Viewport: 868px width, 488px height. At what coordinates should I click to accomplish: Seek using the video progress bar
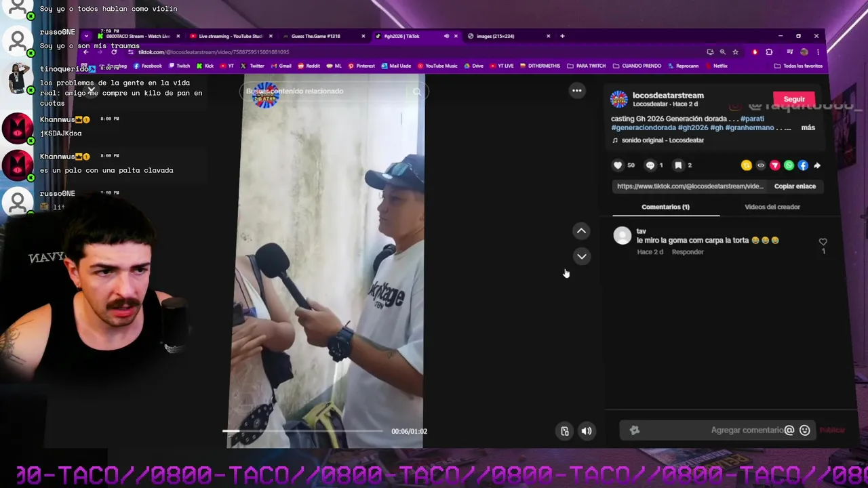303,431
